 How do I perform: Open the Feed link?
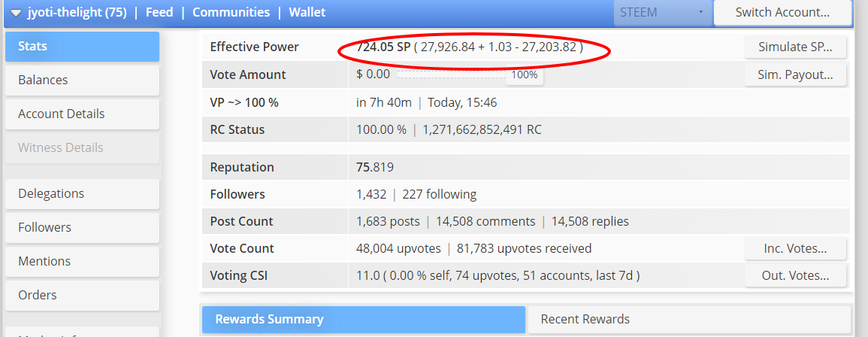tap(159, 12)
